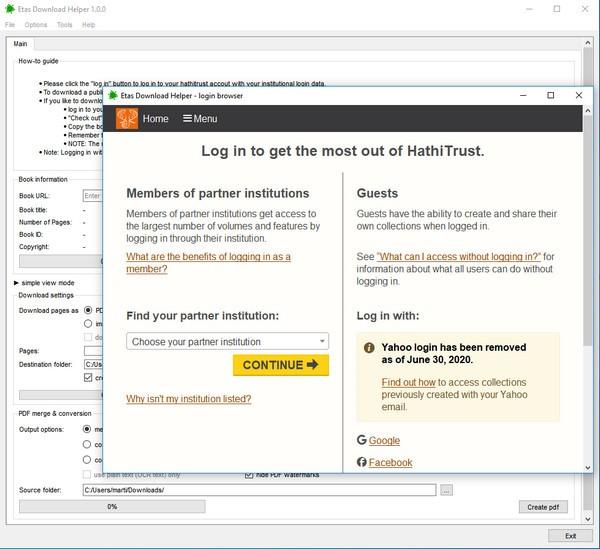This screenshot has height=549, width=600.
Task: Open the hamburger Menu icon
Action: (187, 118)
